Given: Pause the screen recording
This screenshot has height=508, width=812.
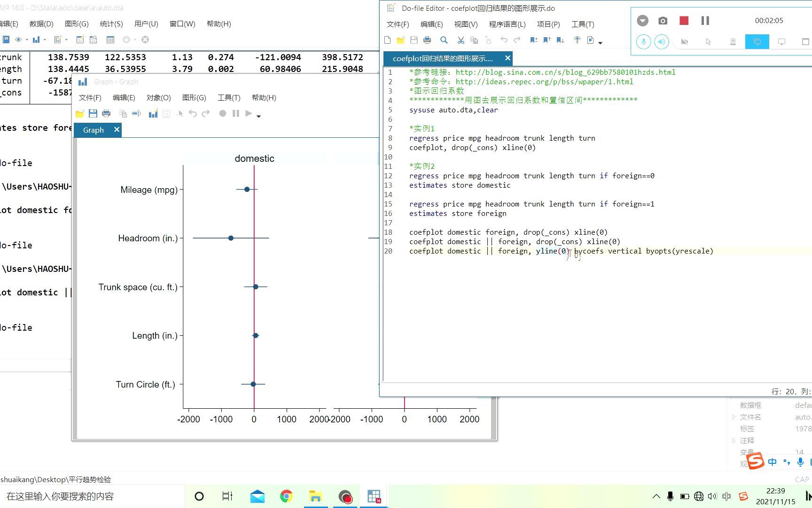Looking at the screenshot, I should click(x=705, y=21).
